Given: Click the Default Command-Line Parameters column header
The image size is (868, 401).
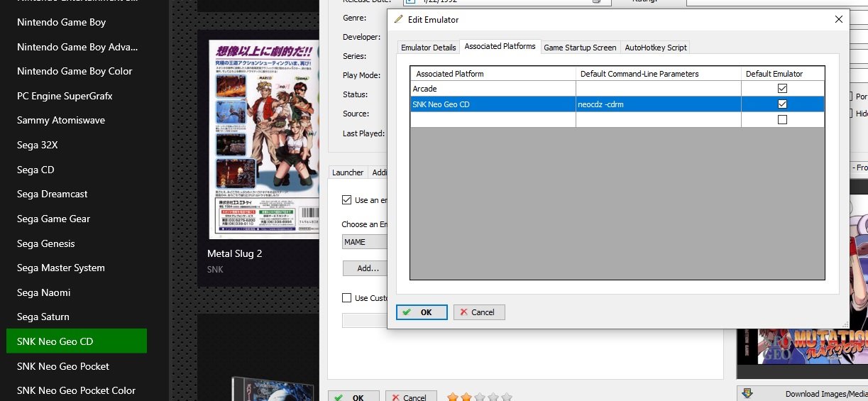Looking at the screenshot, I should 659,74.
